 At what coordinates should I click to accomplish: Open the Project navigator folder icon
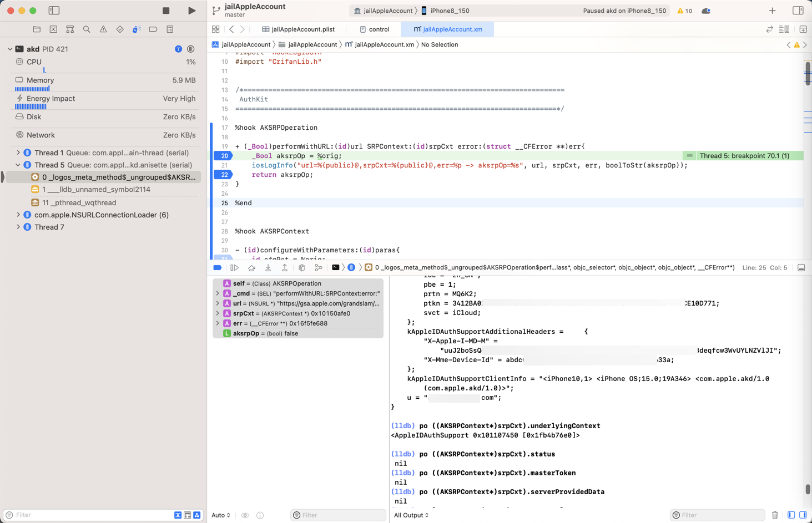(x=37, y=29)
